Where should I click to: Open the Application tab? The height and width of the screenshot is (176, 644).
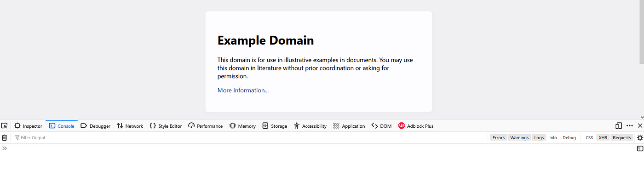pos(349,126)
